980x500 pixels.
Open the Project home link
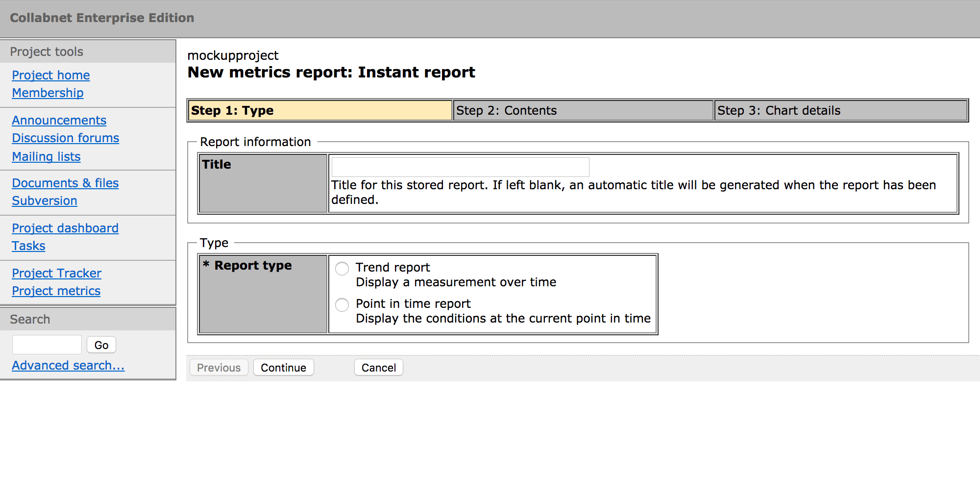pos(51,75)
